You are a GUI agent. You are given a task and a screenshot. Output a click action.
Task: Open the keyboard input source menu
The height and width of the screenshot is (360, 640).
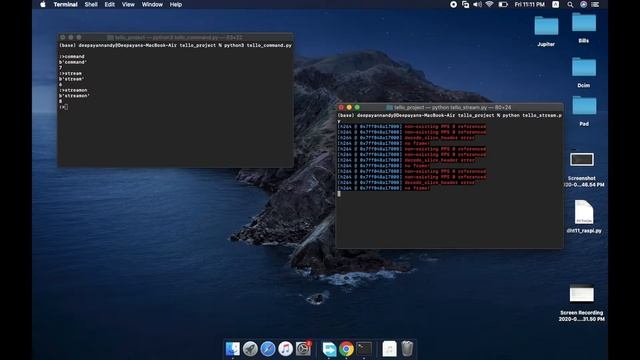(x=556, y=4)
